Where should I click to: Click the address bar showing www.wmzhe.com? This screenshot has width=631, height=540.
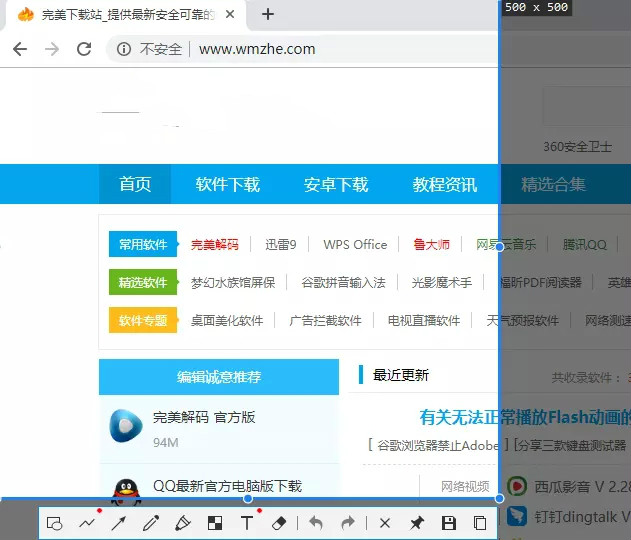300,49
